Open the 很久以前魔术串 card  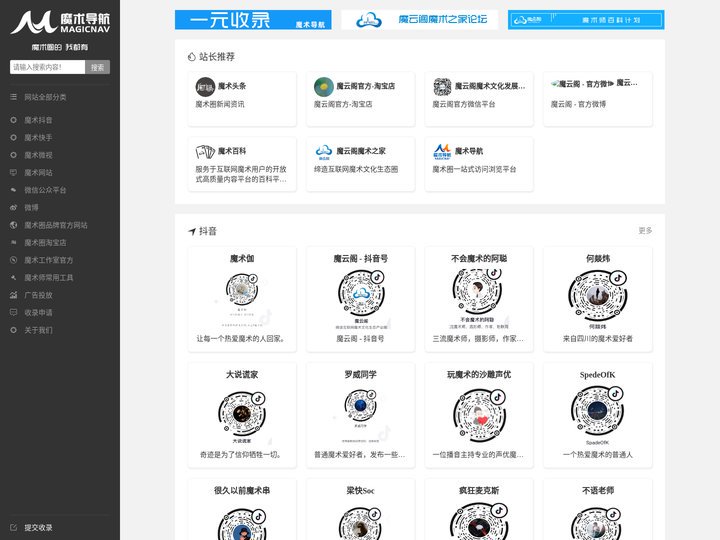coord(242,510)
